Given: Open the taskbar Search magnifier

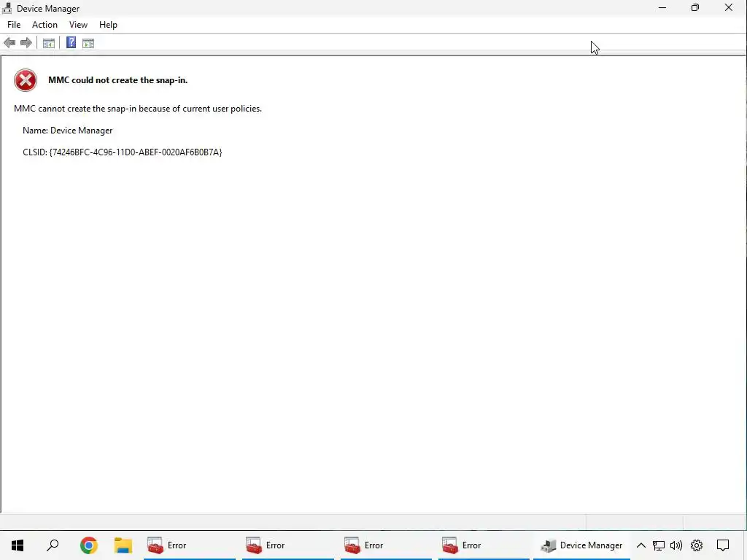Looking at the screenshot, I should click(53, 545).
